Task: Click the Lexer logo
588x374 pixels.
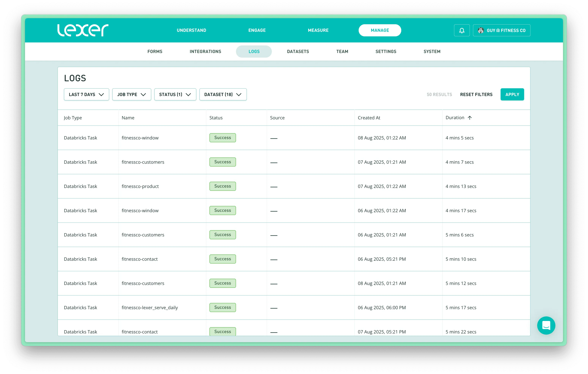Action: click(82, 30)
